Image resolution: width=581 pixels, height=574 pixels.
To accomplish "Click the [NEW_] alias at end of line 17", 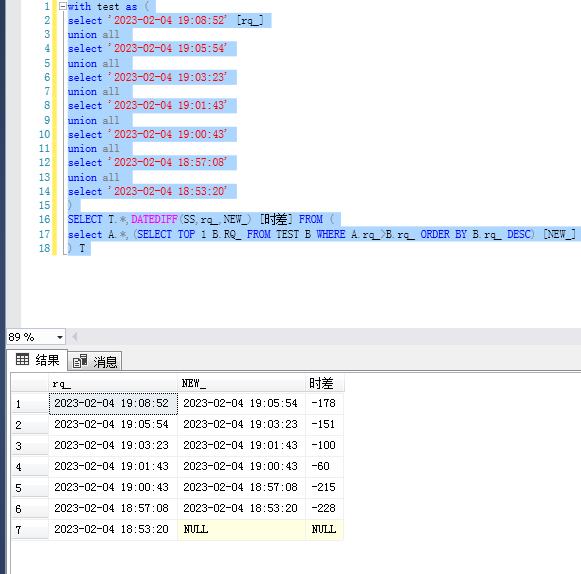I will point(560,235).
